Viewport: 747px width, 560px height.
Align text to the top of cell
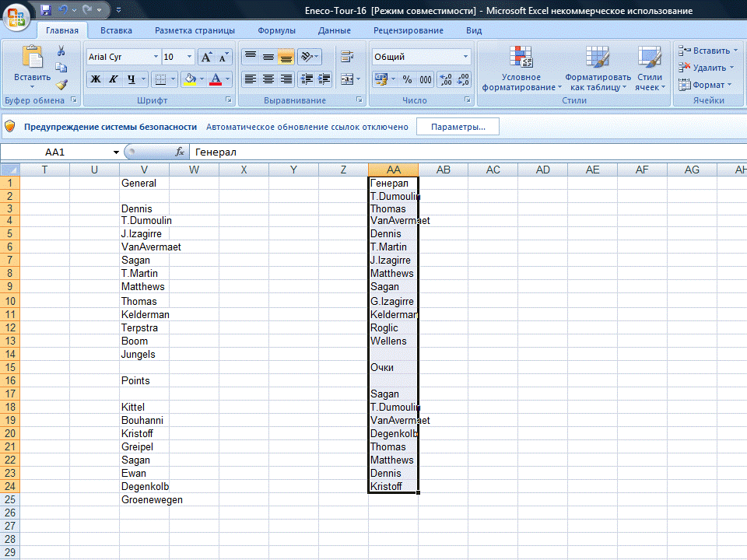[x=250, y=57]
